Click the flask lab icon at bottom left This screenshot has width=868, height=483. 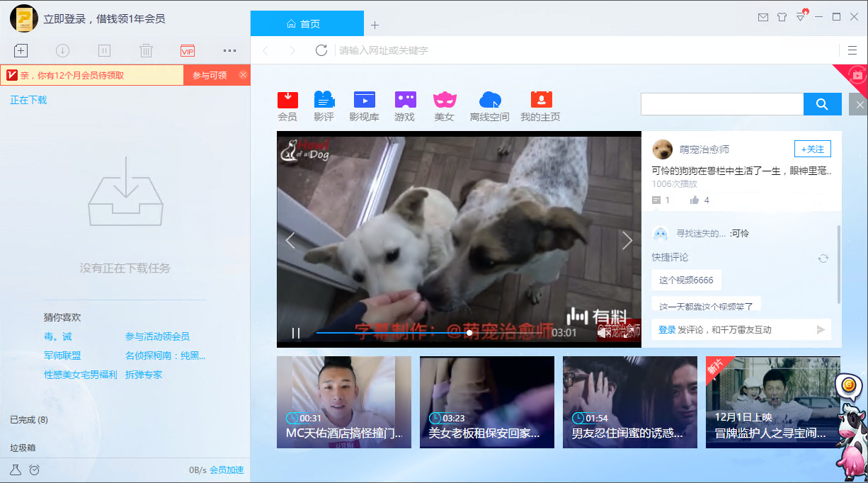16,470
